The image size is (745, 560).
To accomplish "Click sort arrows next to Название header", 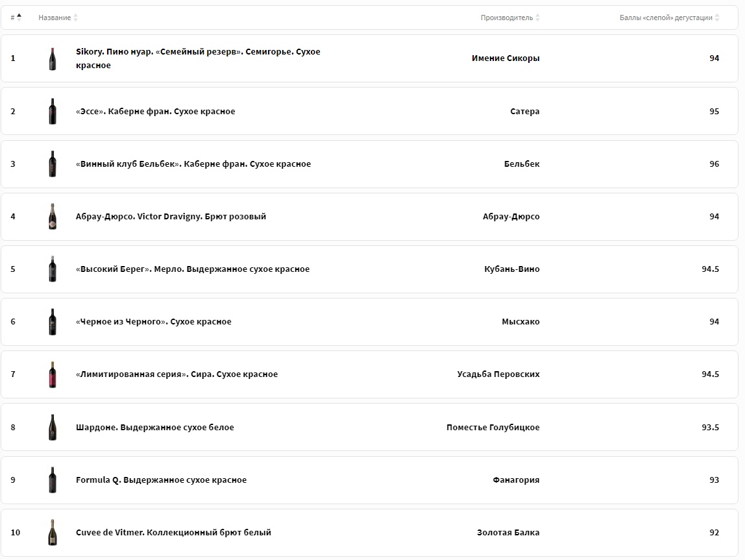I will (x=75, y=18).
